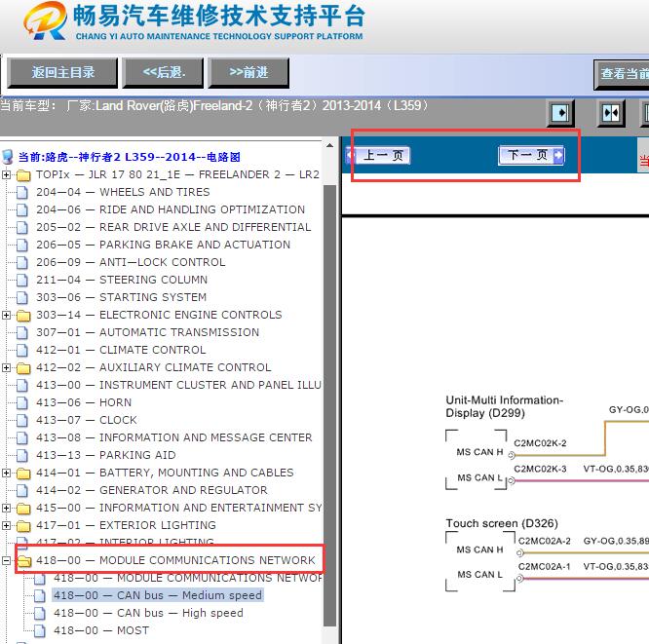This screenshot has width=649, height=644.
Task: Click the page icon beside 413-07 Clock
Action: tap(22, 421)
